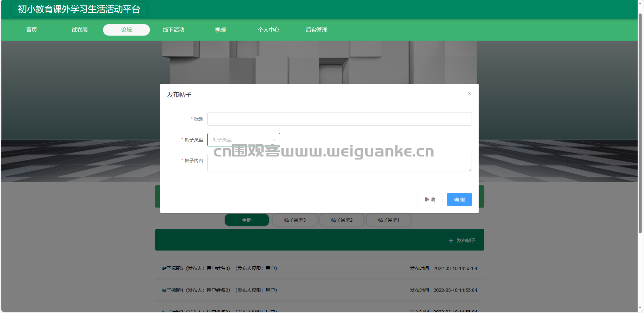This screenshot has height=313, width=644.
Task: Click the chevron arrow in the 帖子类型 select
Action: [274, 140]
